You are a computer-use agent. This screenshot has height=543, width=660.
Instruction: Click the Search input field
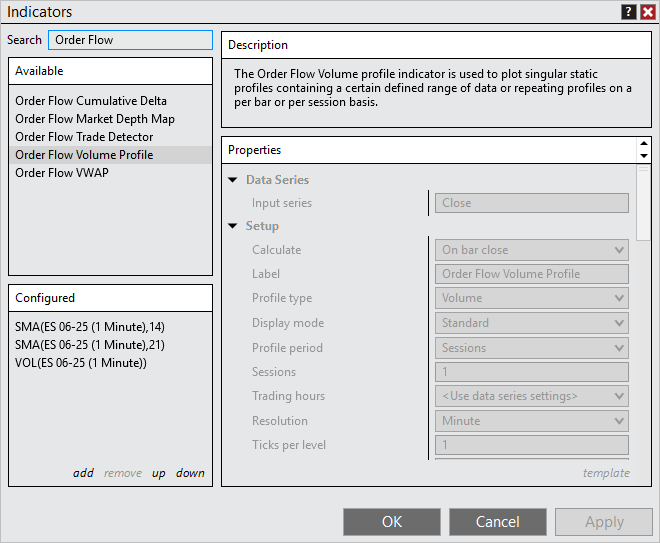point(130,40)
